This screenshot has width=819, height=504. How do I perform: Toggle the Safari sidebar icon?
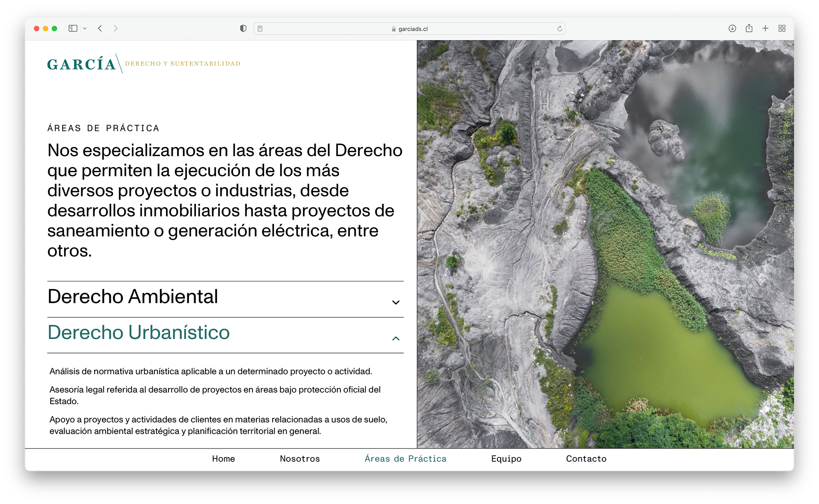click(73, 29)
